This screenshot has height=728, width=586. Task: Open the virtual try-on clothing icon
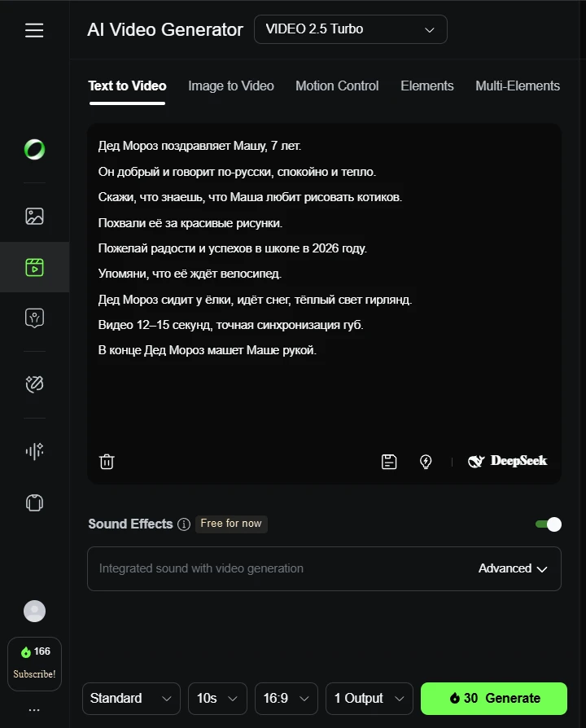pyautogui.click(x=34, y=502)
